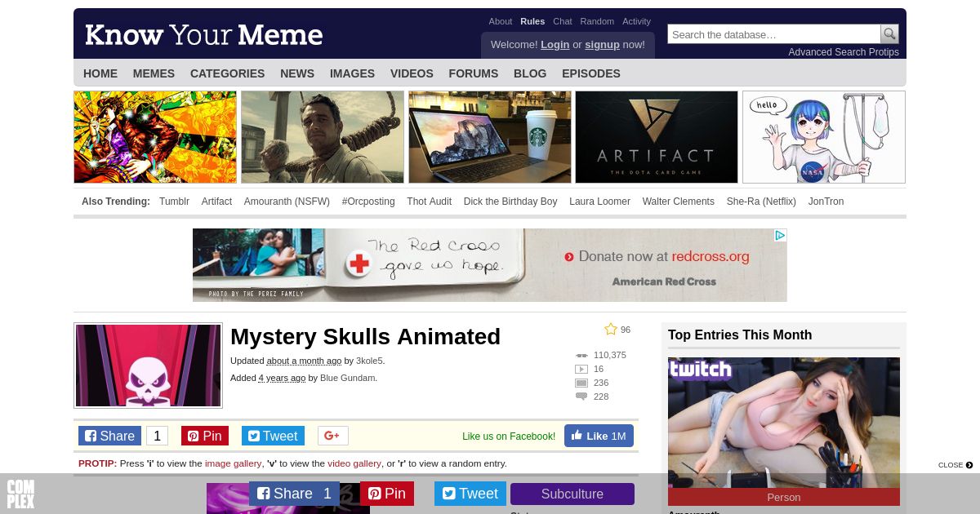Click the JonTron trending link
The width and height of the screenshot is (980, 514).
(826, 202)
